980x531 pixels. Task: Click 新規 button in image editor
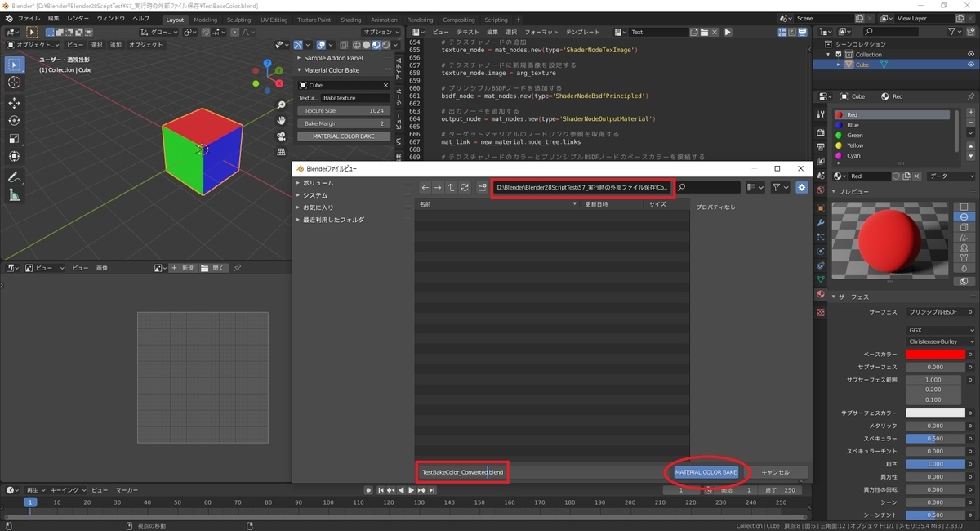(x=182, y=268)
